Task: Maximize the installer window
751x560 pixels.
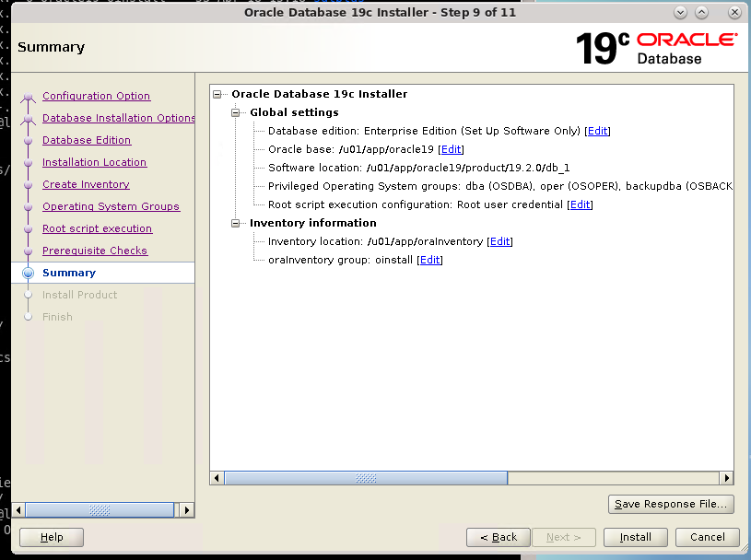Action: (701, 13)
